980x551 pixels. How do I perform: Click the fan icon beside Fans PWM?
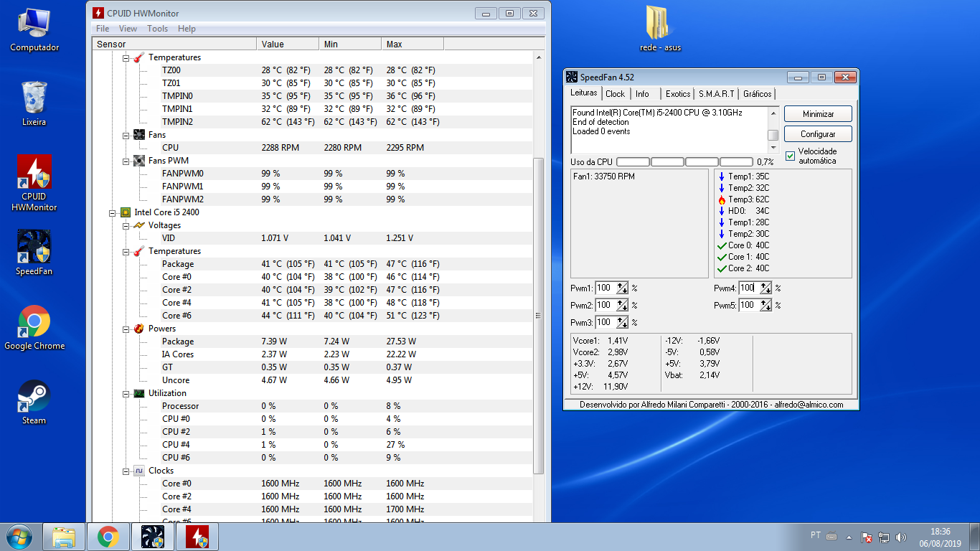click(x=139, y=161)
